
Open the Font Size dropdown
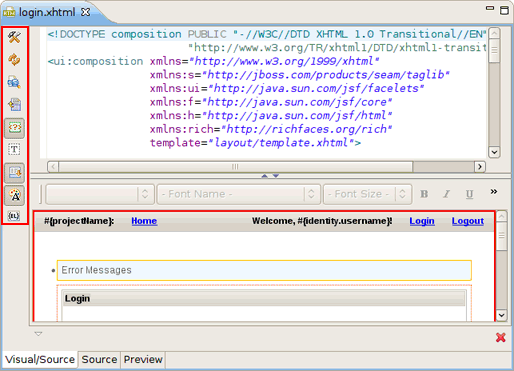pyautogui.click(x=367, y=194)
